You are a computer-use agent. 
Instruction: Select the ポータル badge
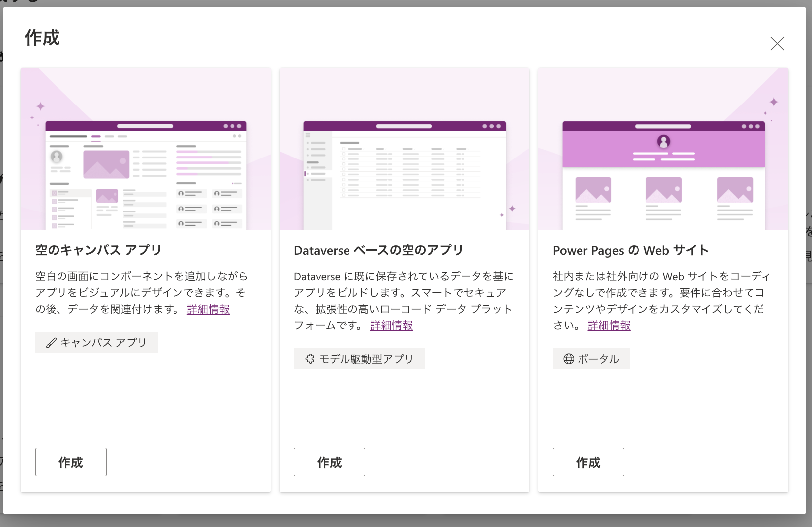tap(591, 359)
